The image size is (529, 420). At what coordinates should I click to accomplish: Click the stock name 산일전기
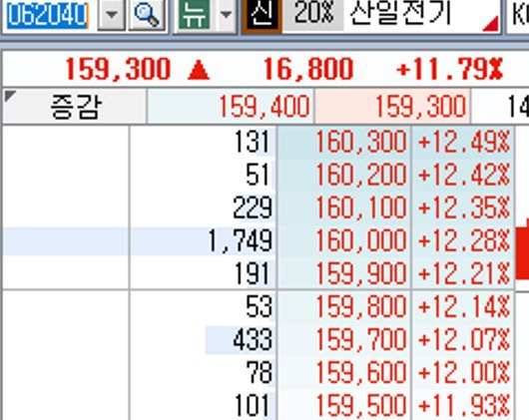pyautogui.click(x=400, y=14)
